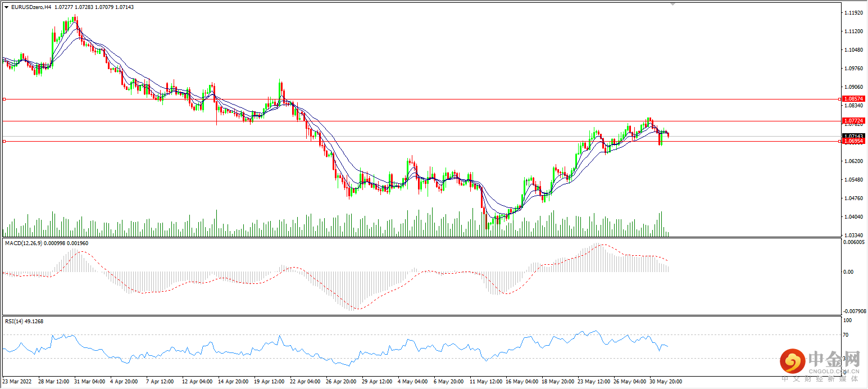The height and width of the screenshot is (389, 868).
Task: Click the black 1.07143 current price label
Action: [x=854, y=136]
